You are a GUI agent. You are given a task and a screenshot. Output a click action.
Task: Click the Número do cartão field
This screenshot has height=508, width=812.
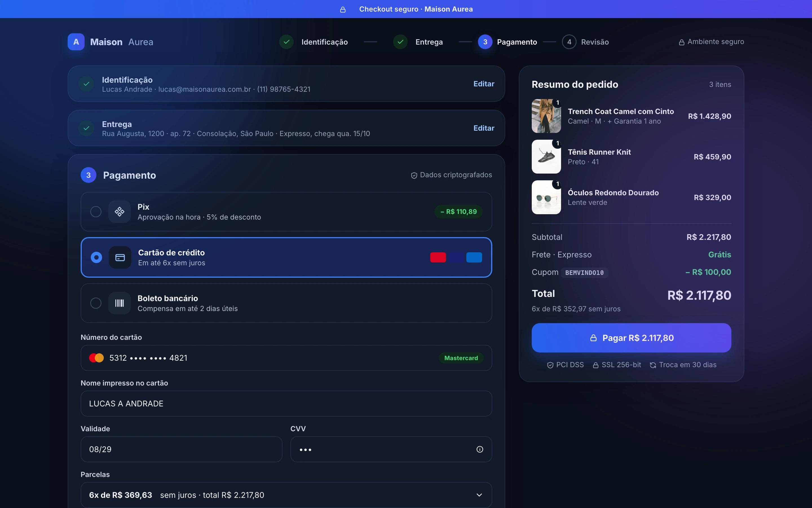tap(286, 358)
